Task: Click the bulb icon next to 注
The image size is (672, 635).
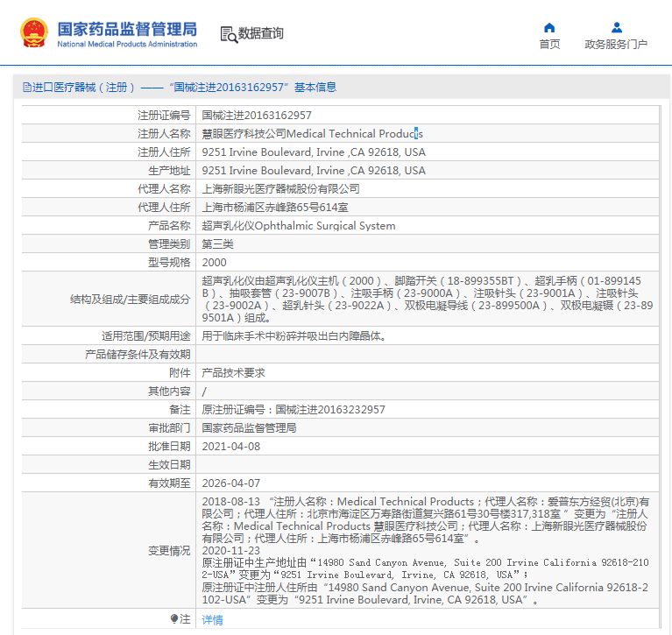Action: click(x=173, y=618)
